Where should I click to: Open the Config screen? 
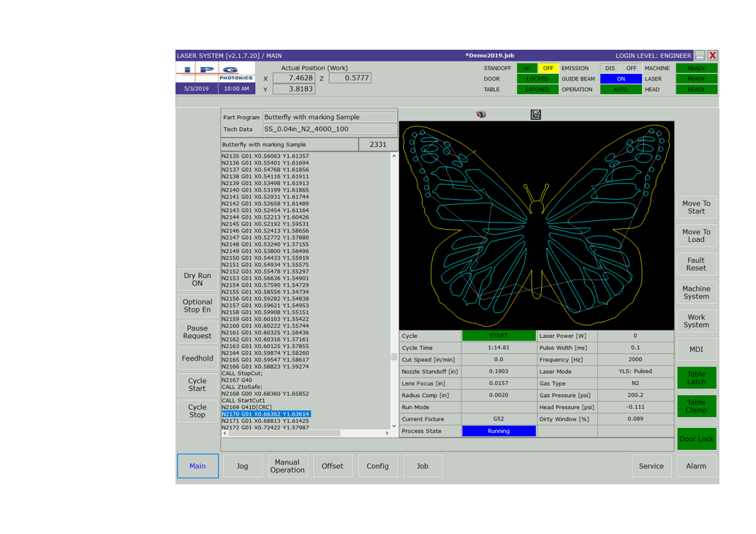tap(378, 466)
